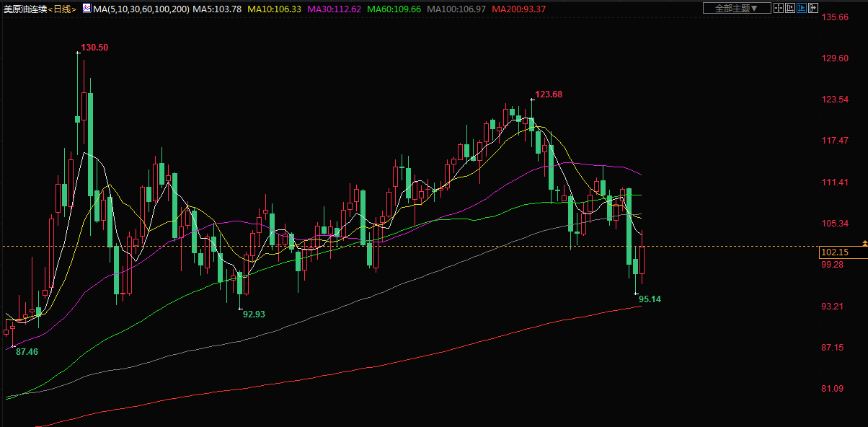868x427 pixels.
Task: Select the green MA60:109.66 legend label
Action: (394, 9)
